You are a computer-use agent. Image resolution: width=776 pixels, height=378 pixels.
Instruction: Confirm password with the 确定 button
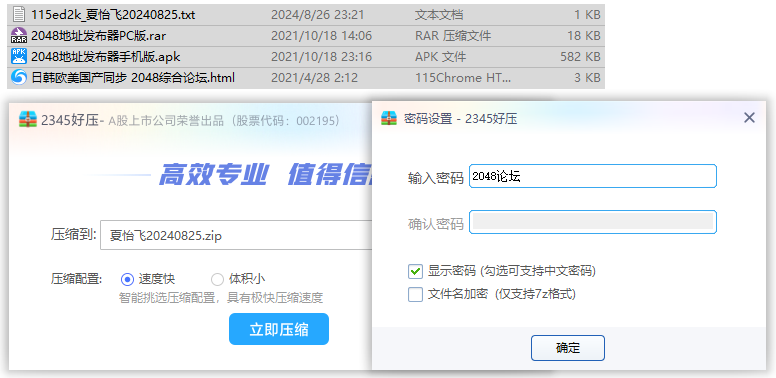(568, 348)
